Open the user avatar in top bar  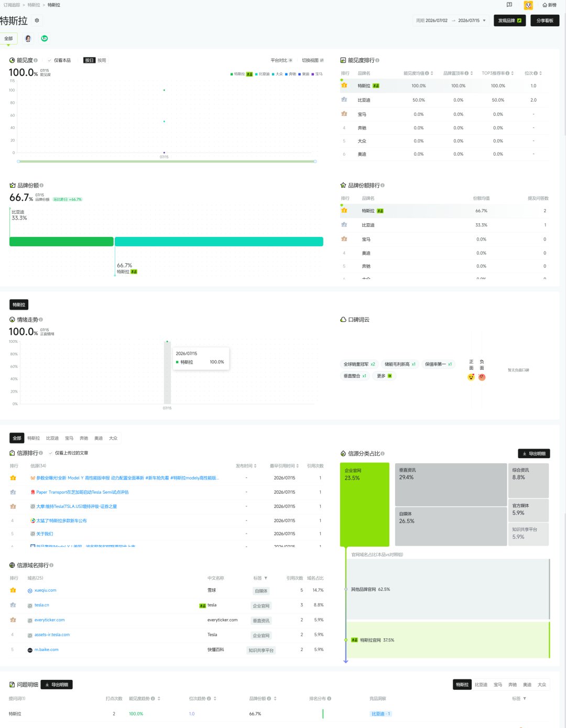[x=528, y=5]
